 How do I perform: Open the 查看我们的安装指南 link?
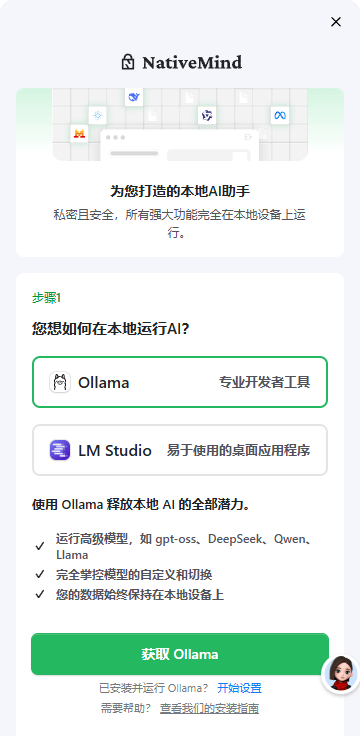click(209, 708)
